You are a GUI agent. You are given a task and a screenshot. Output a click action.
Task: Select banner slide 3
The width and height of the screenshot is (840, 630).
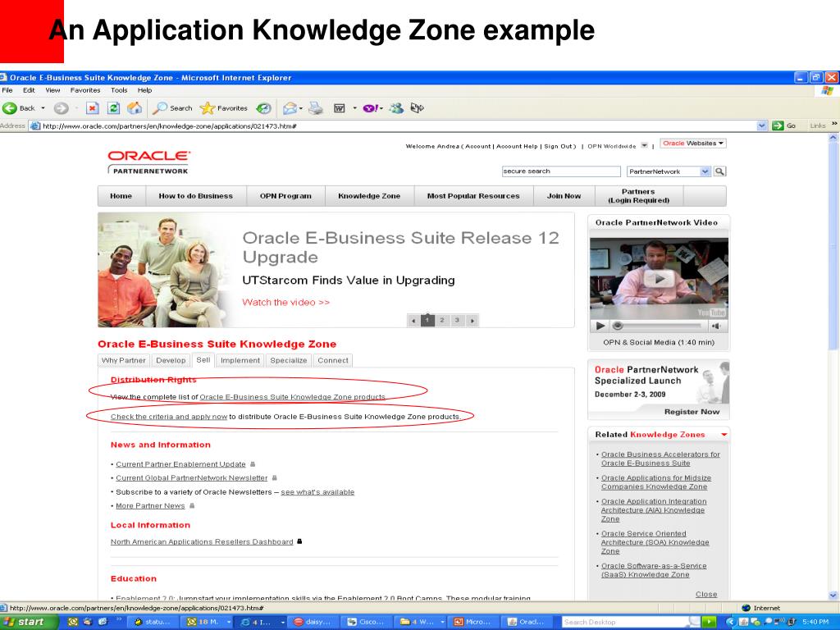click(x=457, y=321)
